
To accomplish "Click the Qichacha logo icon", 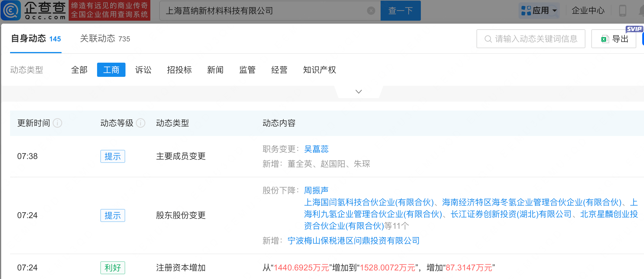I will tap(11, 10).
